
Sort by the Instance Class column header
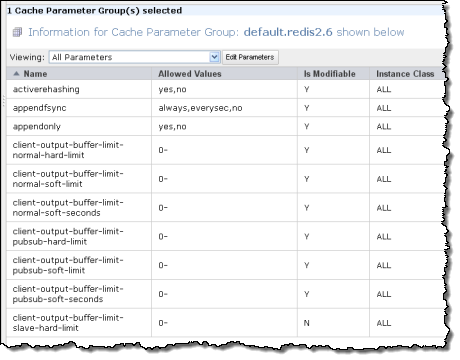(406, 74)
